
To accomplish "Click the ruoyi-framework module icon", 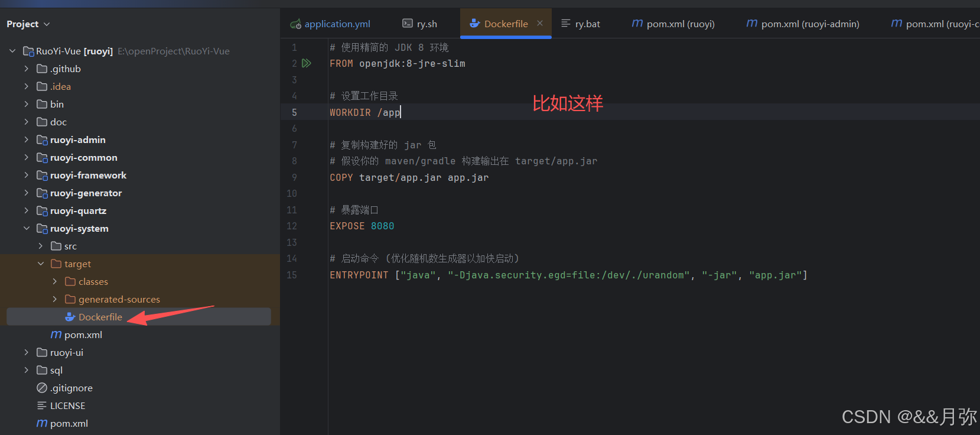I will 42,175.
